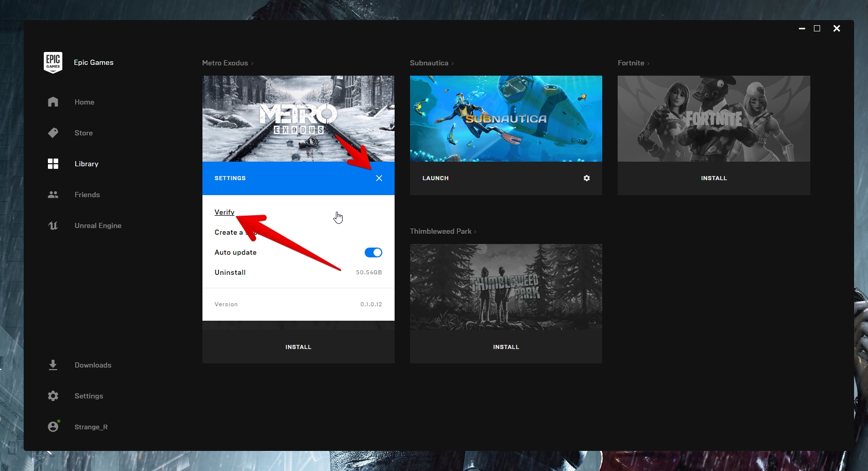
Task: Click Verify in Metro Exodus settings
Action: (225, 212)
